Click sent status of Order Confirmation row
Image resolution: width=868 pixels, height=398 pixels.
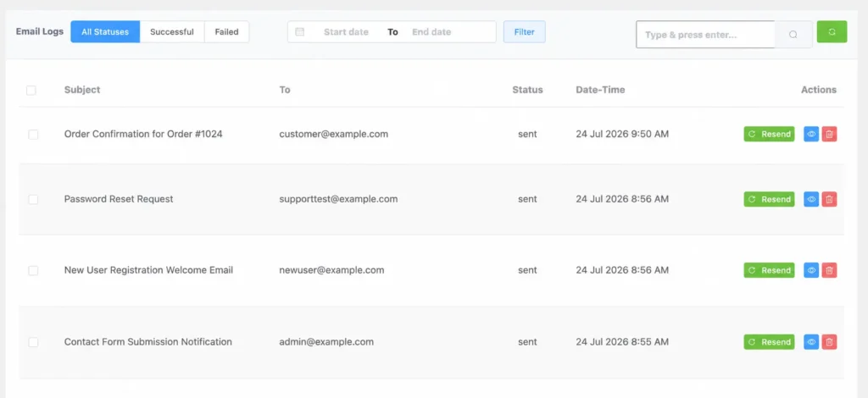[527, 134]
